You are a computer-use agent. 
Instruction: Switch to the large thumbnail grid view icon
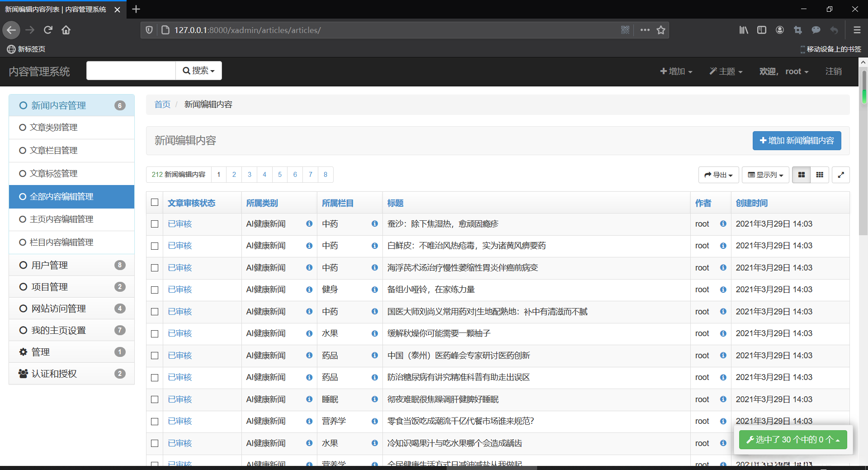801,175
